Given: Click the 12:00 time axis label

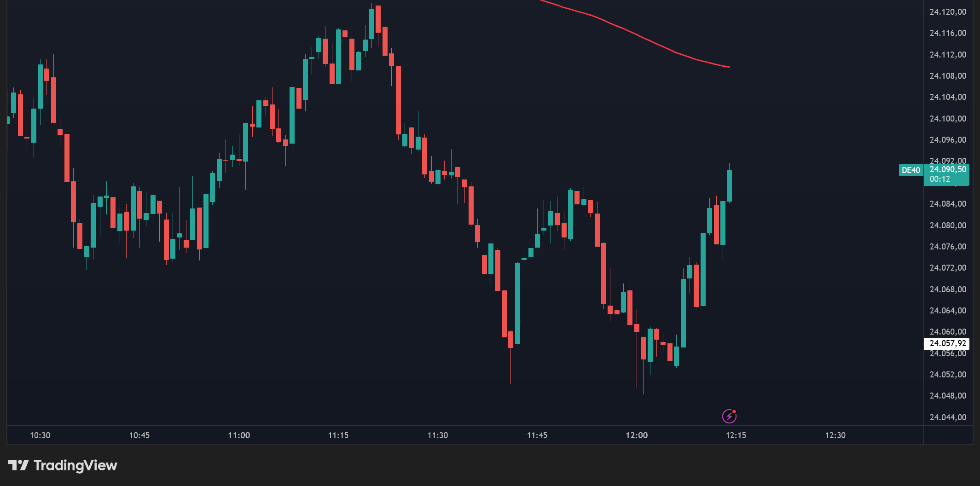Looking at the screenshot, I should pyautogui.click(x=637, y=435).
